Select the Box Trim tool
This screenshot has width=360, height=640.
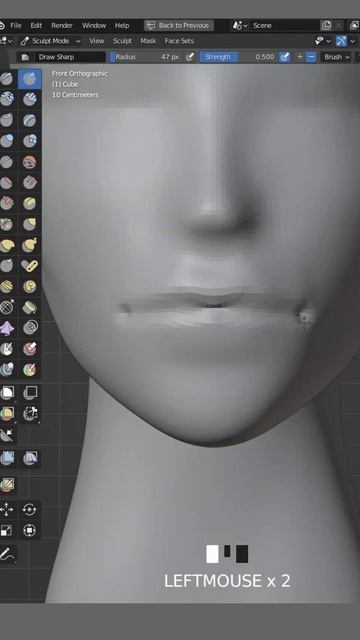tap(29, 414)
